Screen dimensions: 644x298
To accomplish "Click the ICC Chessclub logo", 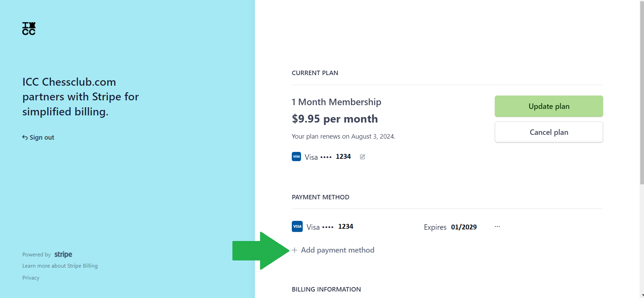I will pyautogui.click(x=29, y=29).
